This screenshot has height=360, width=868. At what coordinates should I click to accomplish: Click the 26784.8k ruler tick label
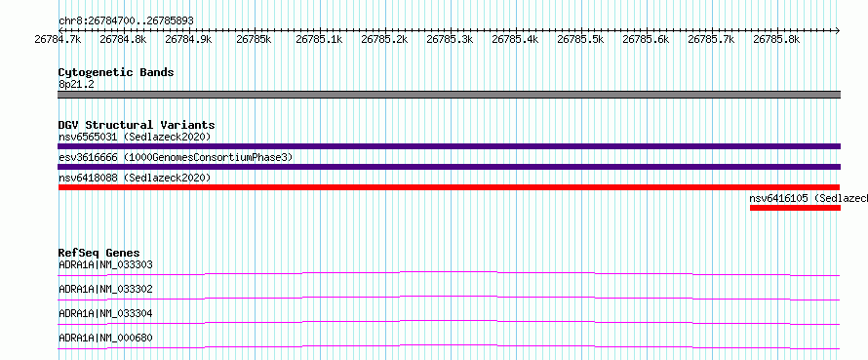[x=124, y=39]
